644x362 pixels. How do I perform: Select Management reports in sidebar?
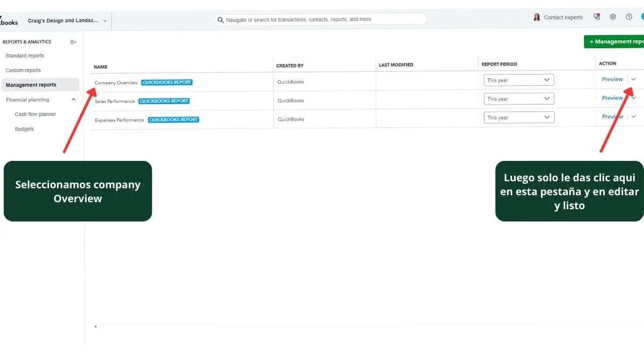click(x=40, y=85)
